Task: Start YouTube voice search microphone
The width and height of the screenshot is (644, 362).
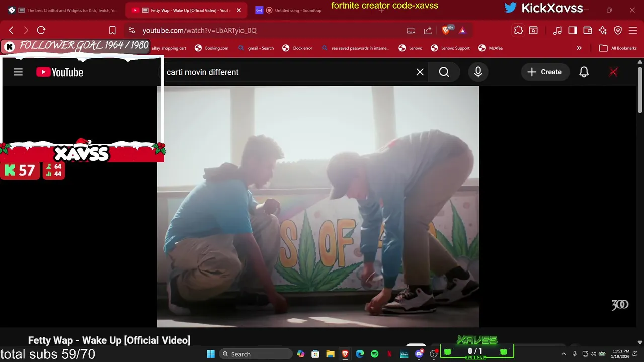Action: (478, 72)
